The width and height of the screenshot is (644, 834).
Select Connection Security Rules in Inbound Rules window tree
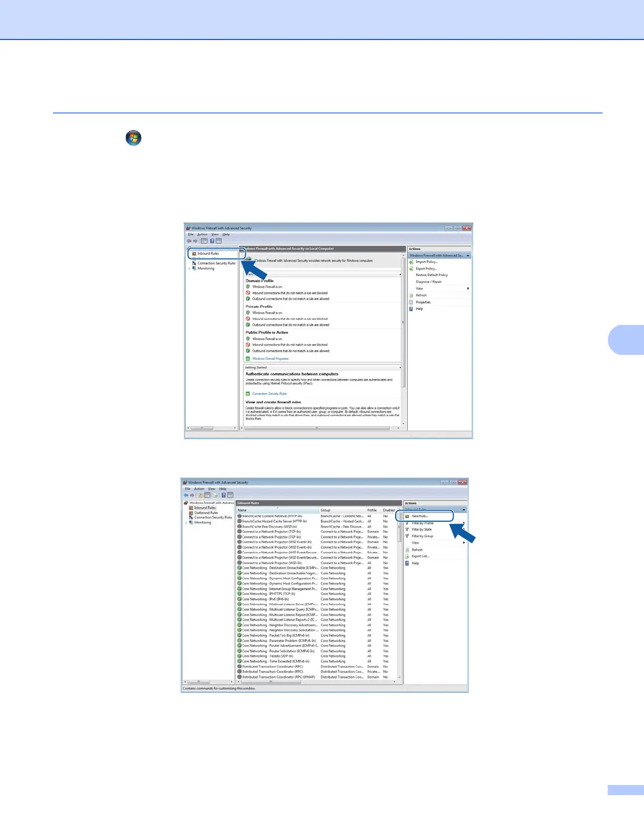(213, 518)
